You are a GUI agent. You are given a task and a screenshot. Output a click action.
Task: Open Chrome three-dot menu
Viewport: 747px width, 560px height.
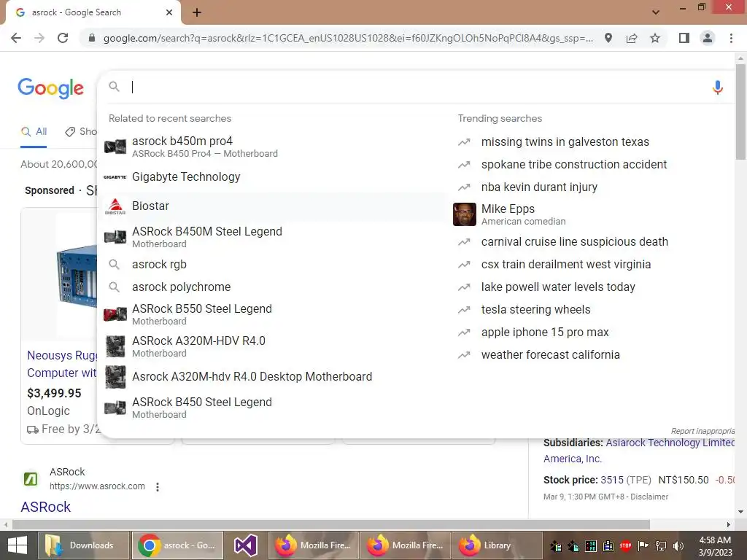pos(731,38)
